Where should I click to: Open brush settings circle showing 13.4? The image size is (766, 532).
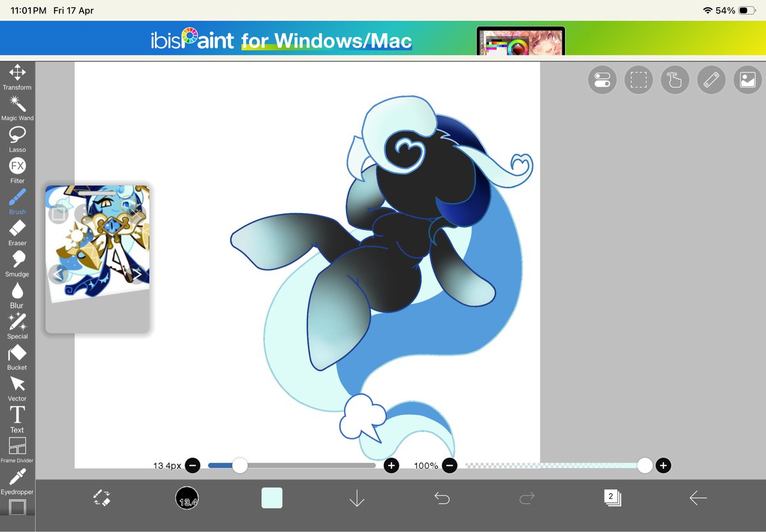(x=187, y=498)
